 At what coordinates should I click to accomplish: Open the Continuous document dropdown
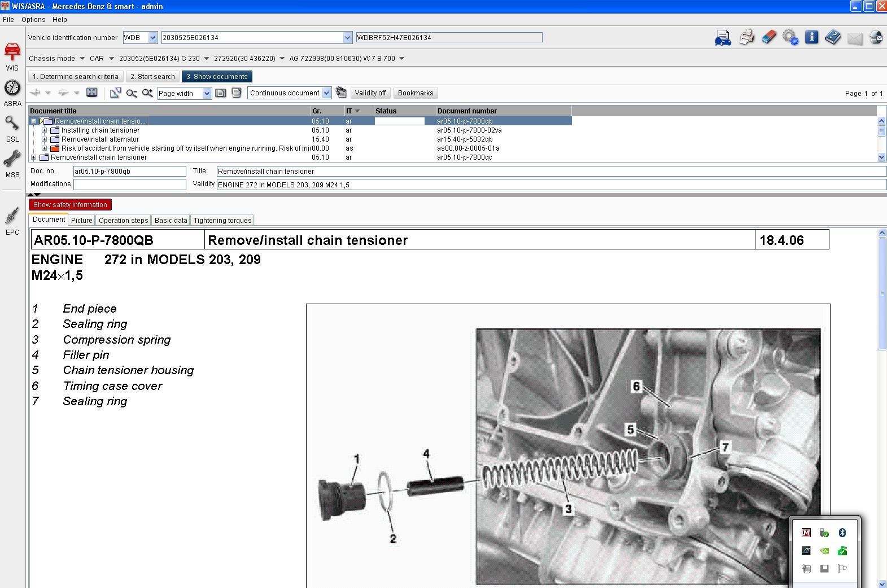click(x=326, y=93)
